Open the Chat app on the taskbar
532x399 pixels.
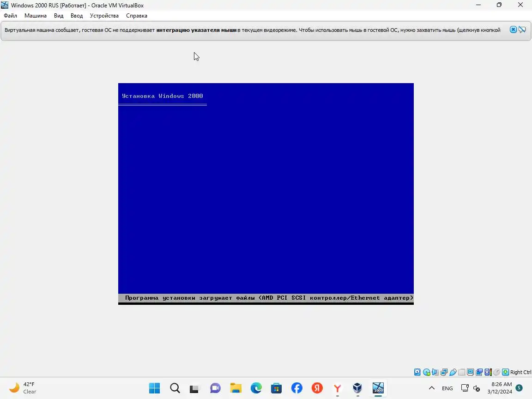(215, 388)
